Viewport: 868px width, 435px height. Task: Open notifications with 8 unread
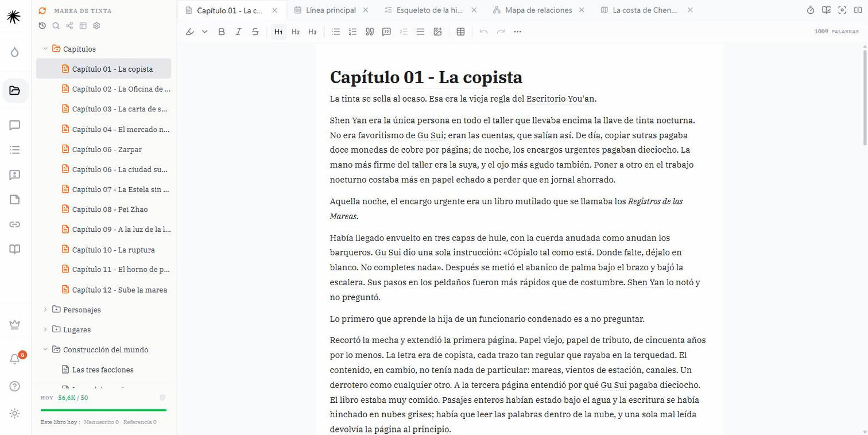tap(15, 359)
